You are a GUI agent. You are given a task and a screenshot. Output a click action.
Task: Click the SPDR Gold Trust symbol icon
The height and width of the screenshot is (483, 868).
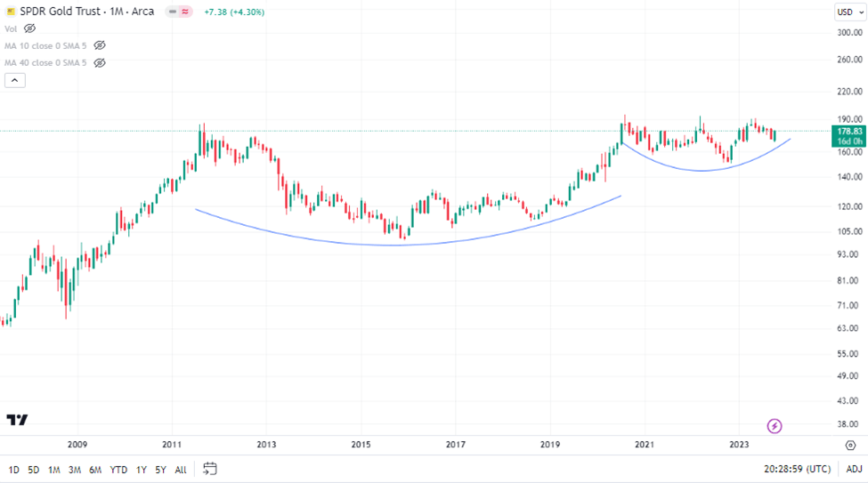coord(11,11)
